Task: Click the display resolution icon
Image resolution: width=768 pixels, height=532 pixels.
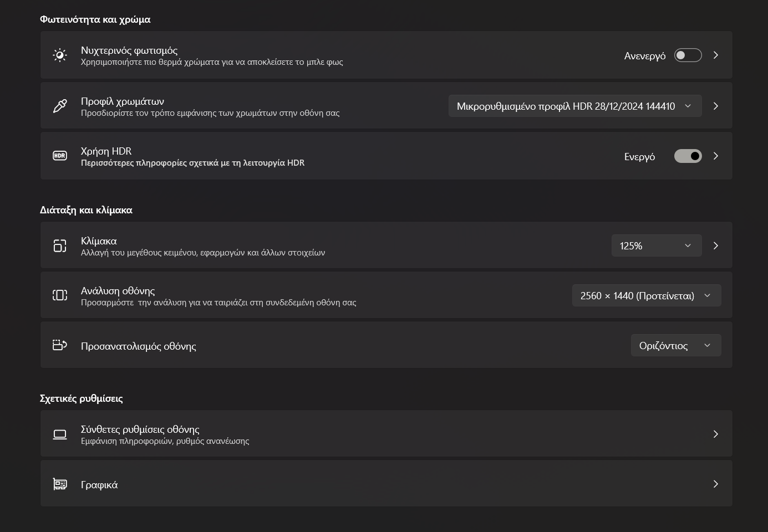Action: (60, 295)
